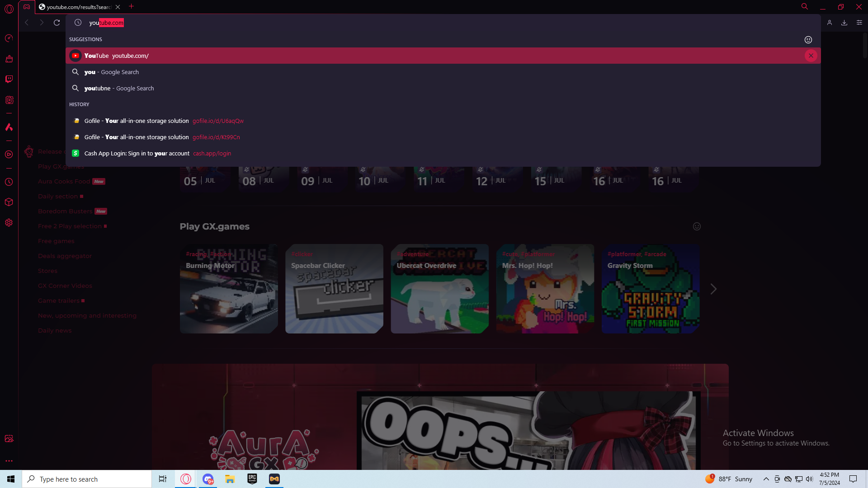Viewport: 868px width, 488px height.
Task: Add a new tab with plus icon
Action: 132,6
